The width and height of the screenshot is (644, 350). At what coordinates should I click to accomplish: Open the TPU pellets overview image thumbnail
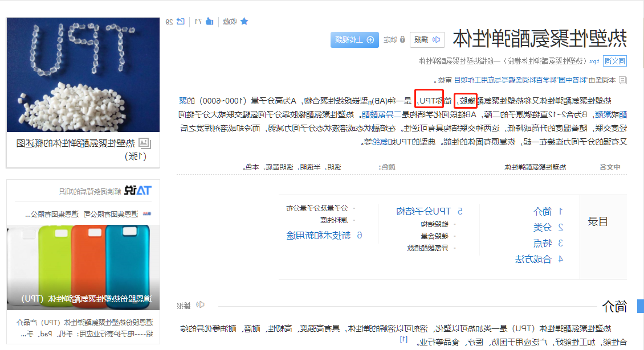click(83, 75)
